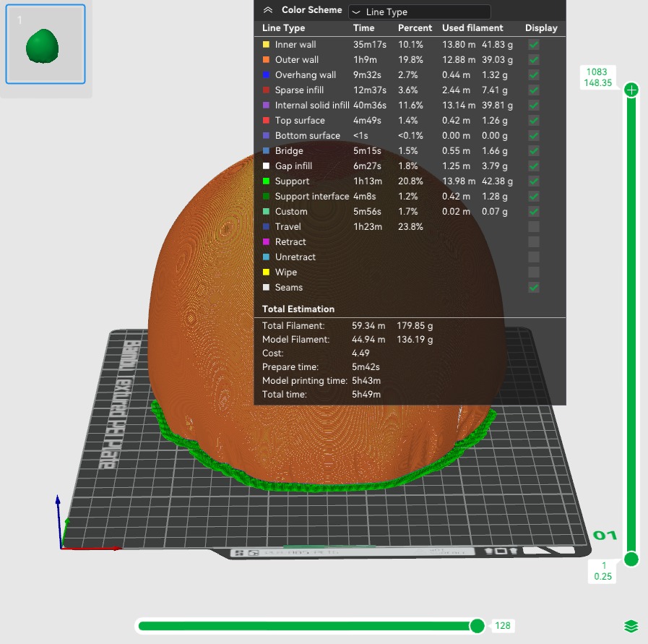The width and height of the screenshot is (648, 644).
Task: Toggle the Top surface display checkbox
Action: [x=534, y=121]
